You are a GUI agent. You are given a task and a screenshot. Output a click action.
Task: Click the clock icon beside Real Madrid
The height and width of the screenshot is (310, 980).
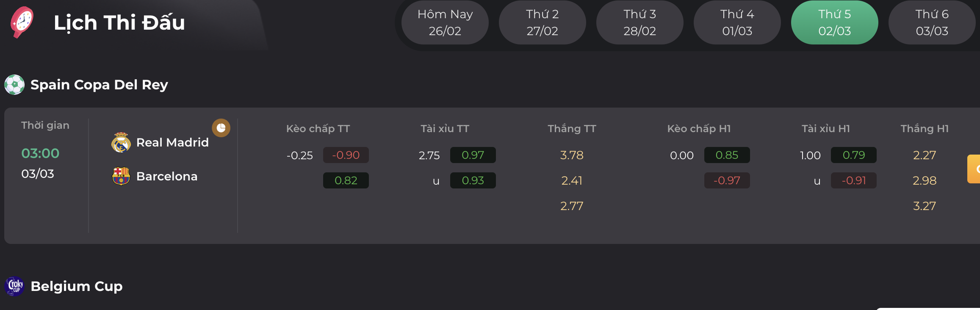pos(221,128)
